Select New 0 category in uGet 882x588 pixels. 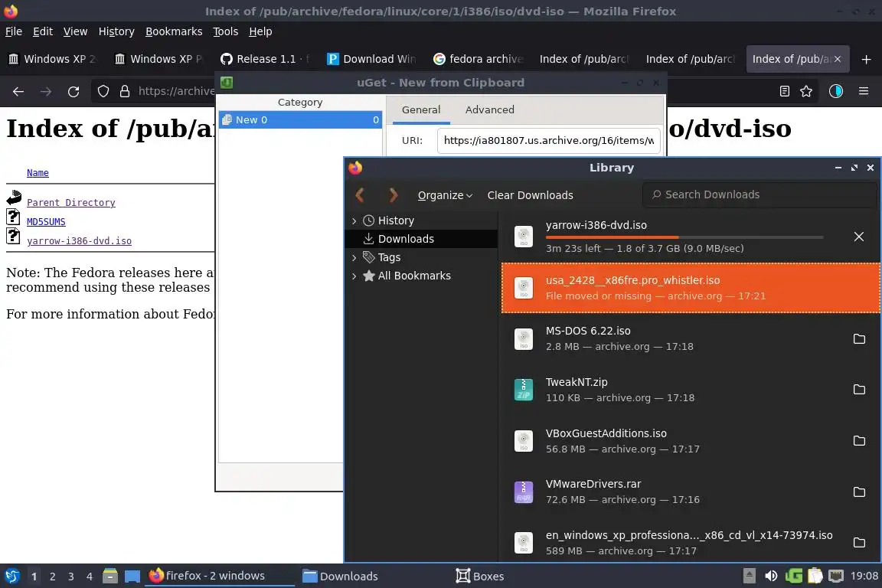300,120
